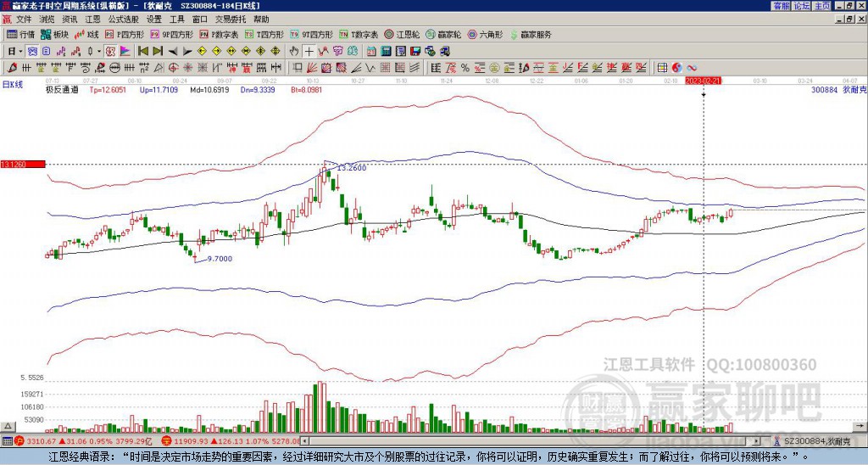Open the 公式选股 menu
The image size is (868, 465).
123,20
